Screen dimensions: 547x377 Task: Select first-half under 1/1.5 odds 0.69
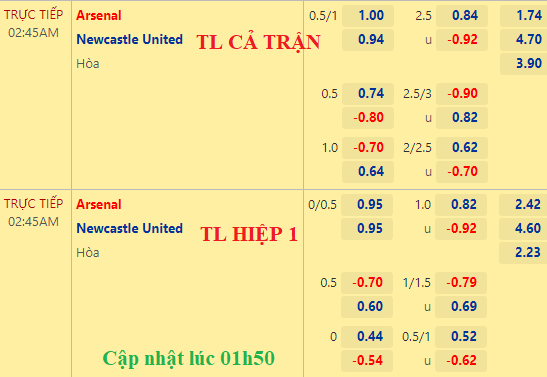tap(461, 307)
